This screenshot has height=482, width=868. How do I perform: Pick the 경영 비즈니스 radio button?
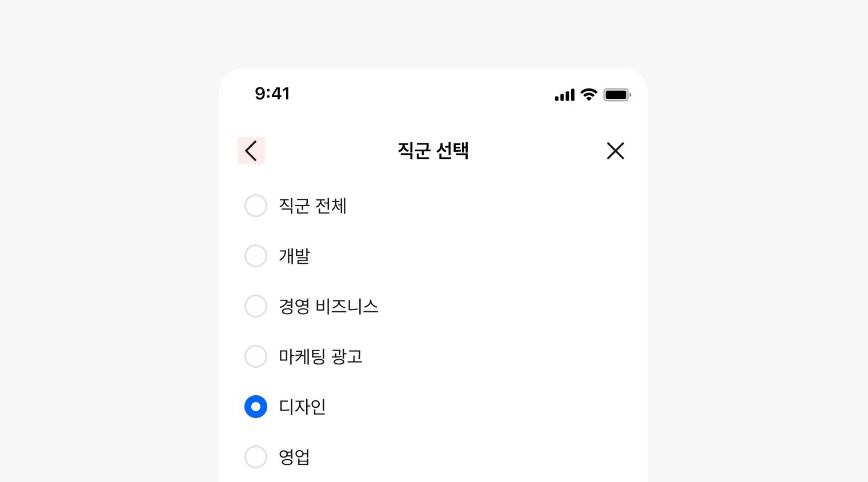pyautogui.click(x=256, y=306)
